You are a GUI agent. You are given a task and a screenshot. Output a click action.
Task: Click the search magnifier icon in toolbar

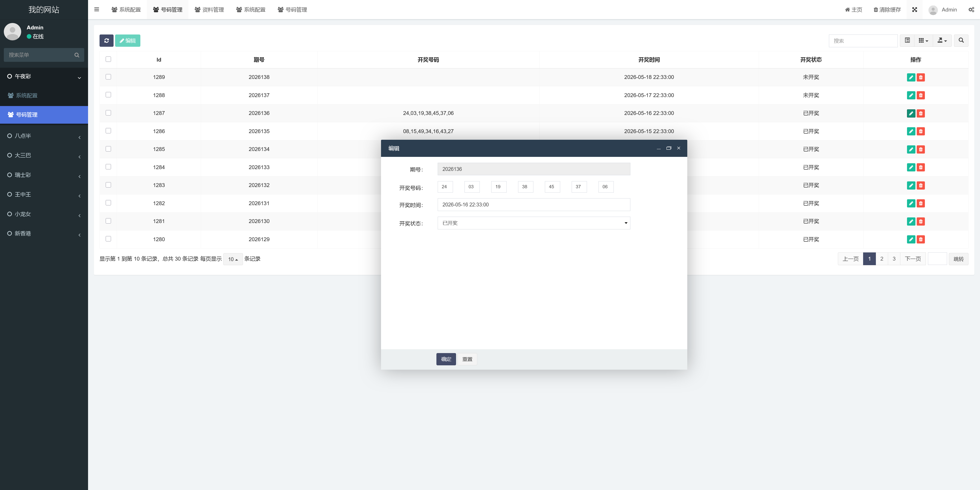point(961,40)
